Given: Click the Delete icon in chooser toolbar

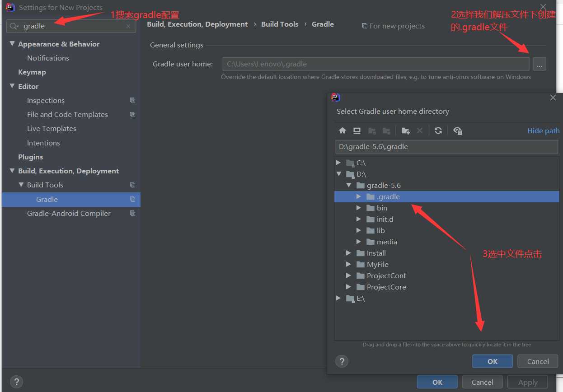Looking at the screenshot, I should tap(420, 131).
